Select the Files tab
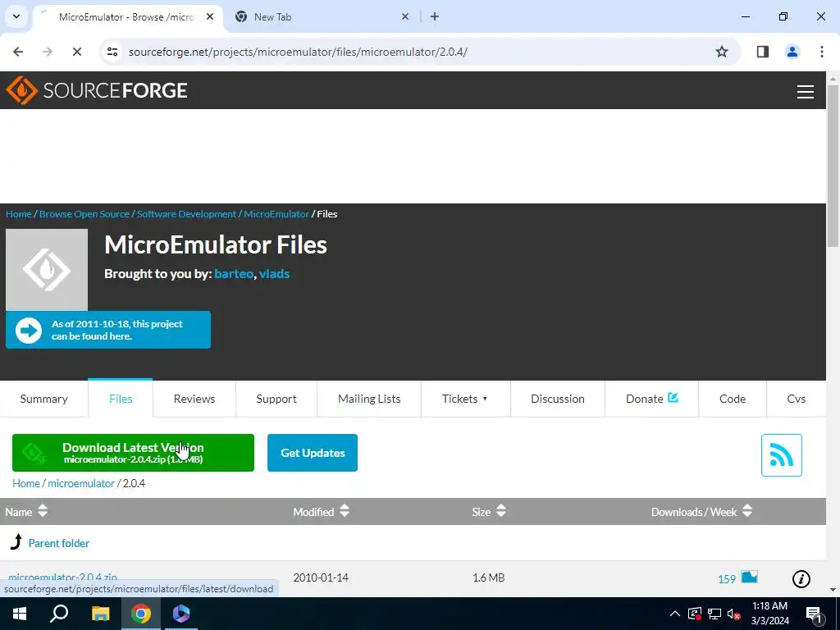The width and height of the screenshot is (840, 630). tap(121, 399)
